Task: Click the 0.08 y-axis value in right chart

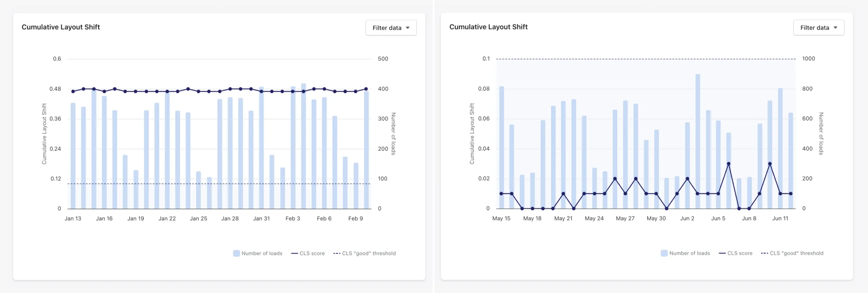Action: click(x=484, y=89)
